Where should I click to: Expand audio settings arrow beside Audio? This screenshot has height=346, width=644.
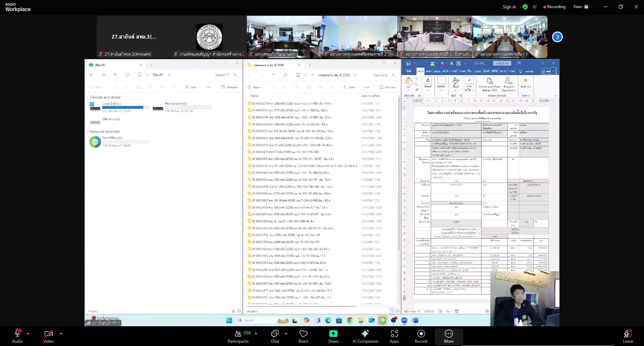coord(28,334)
